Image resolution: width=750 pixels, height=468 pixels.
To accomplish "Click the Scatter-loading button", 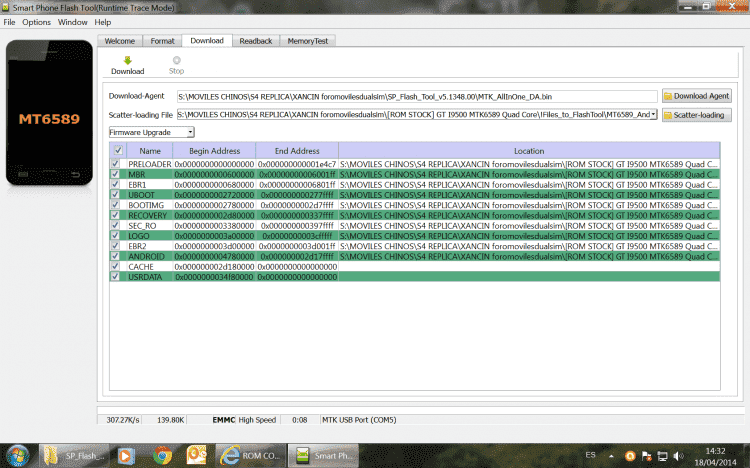I will point(696,115).
